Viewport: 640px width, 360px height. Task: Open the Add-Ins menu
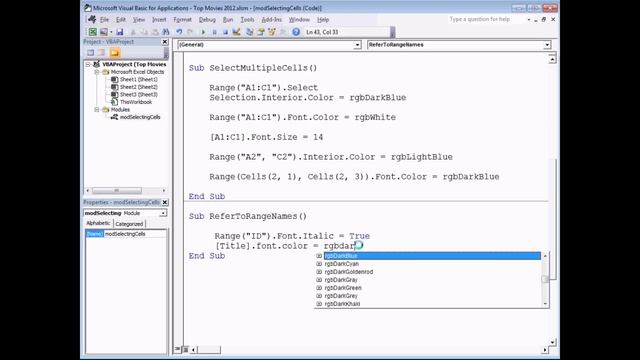tap(271, 20)
